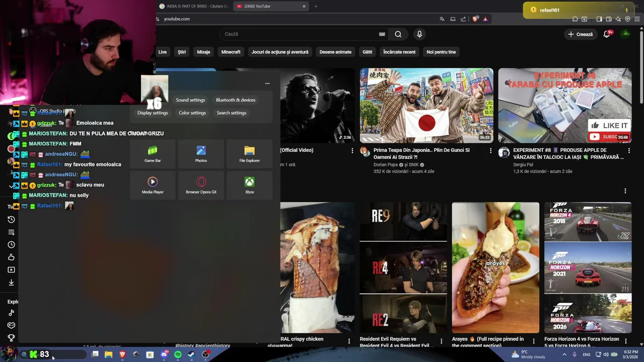The image size is (644, 362).
Task: Open Display settings suggestion
Action: [152, 113]
